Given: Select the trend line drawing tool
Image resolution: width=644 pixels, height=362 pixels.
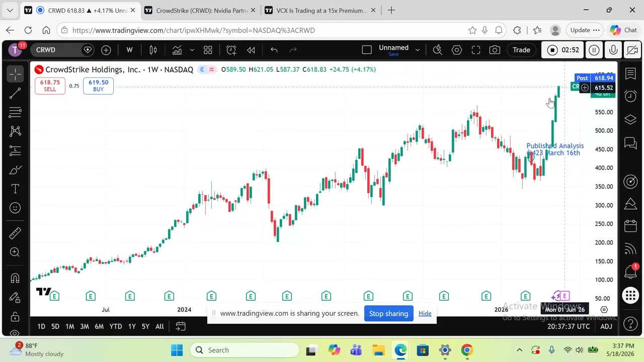Looking at the screenshot, I should pyautogui.click(x=15, y=93).
